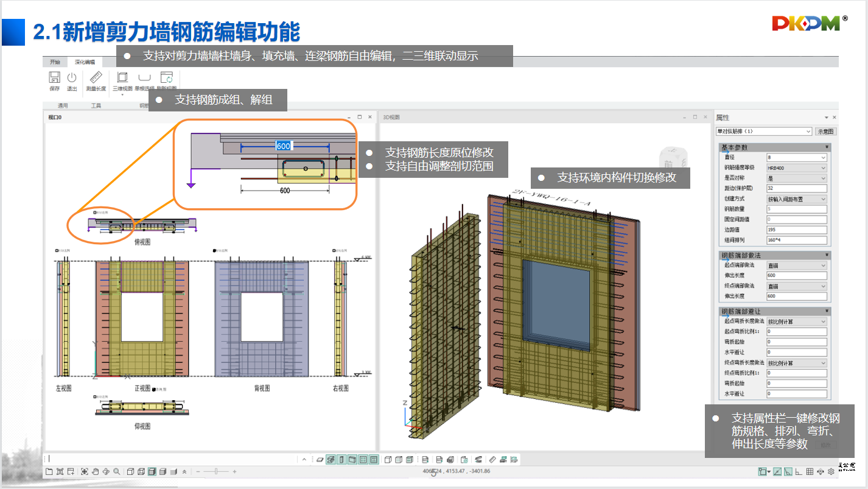Click the 距边(保护层) input field
This screenshot has width=868, height=489.
[x=797, y=188]
